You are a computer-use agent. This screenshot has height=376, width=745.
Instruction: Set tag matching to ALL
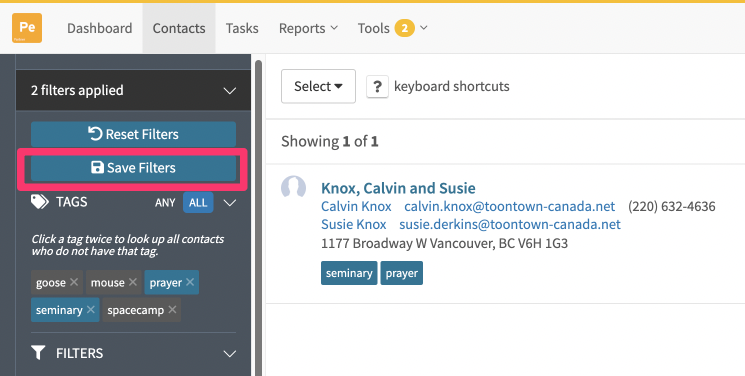tap(198, 203)
